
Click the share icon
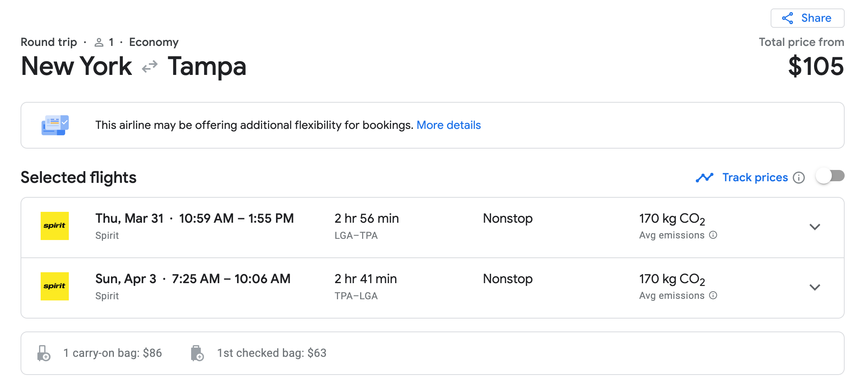(788, 18)
